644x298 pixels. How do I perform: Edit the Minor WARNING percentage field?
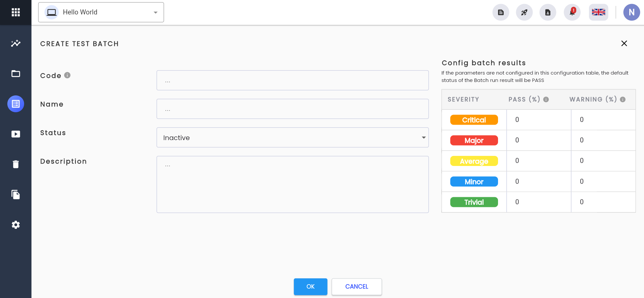[603, 181]
